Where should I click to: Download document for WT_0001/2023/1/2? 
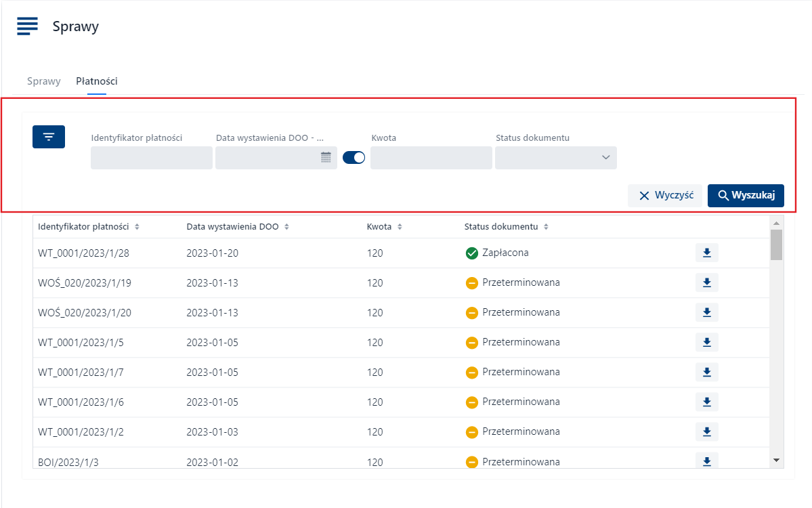706,431
